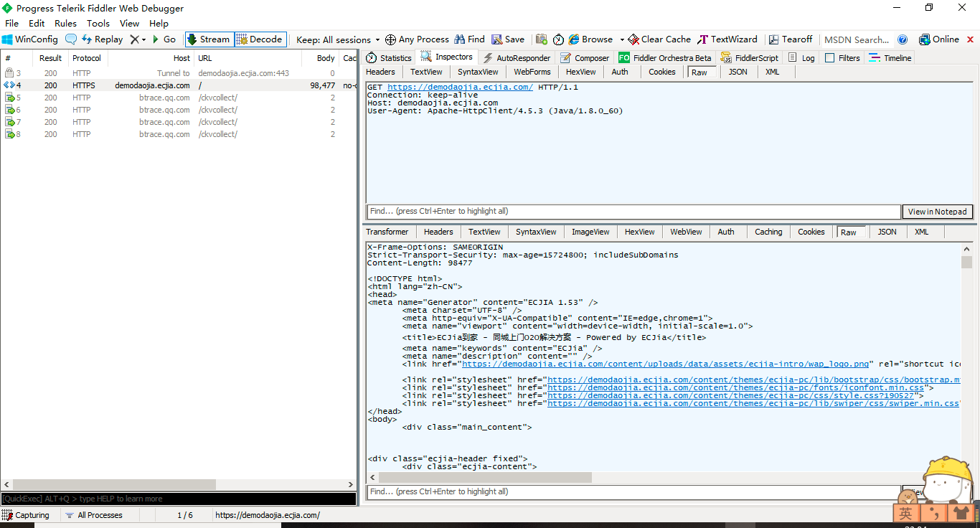Open the File menu
The image size is (980, 528).
coord(12,24)
